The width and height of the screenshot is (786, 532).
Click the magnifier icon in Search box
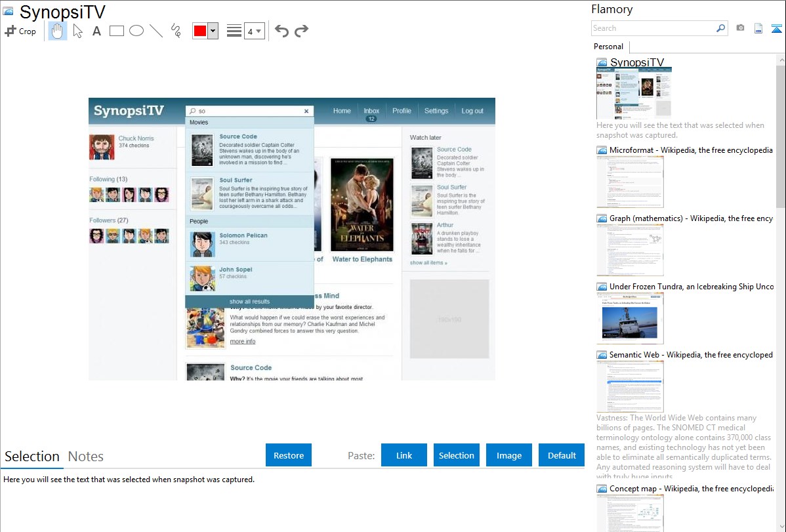(720, 28)
